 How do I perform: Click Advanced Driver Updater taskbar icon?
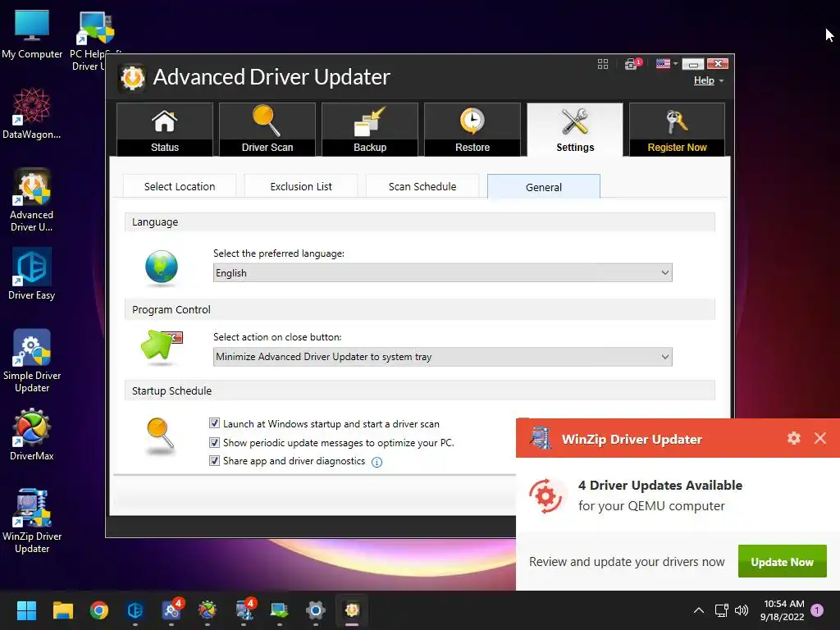352,610
